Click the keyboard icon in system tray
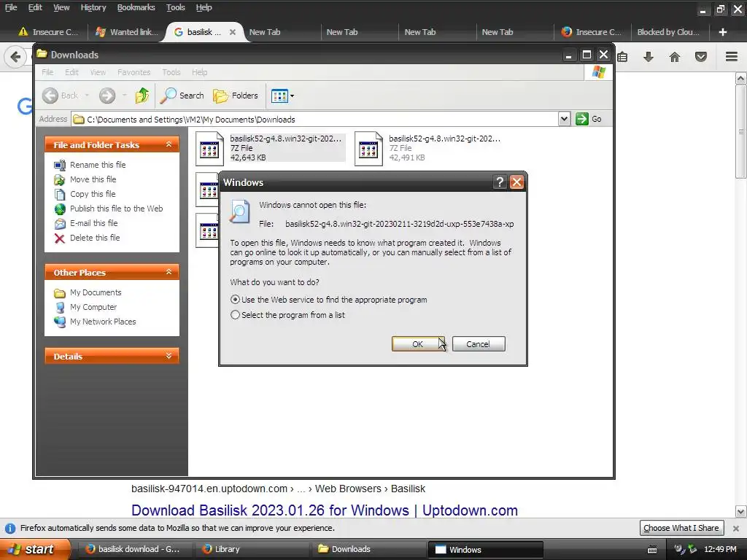Viewport: 747px width, 560px height. [652, 550]
